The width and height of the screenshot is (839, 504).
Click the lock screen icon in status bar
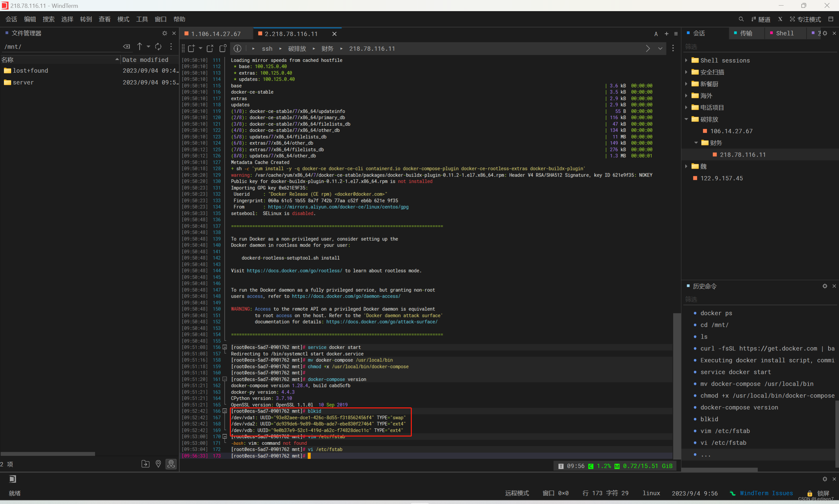point(809,493)
